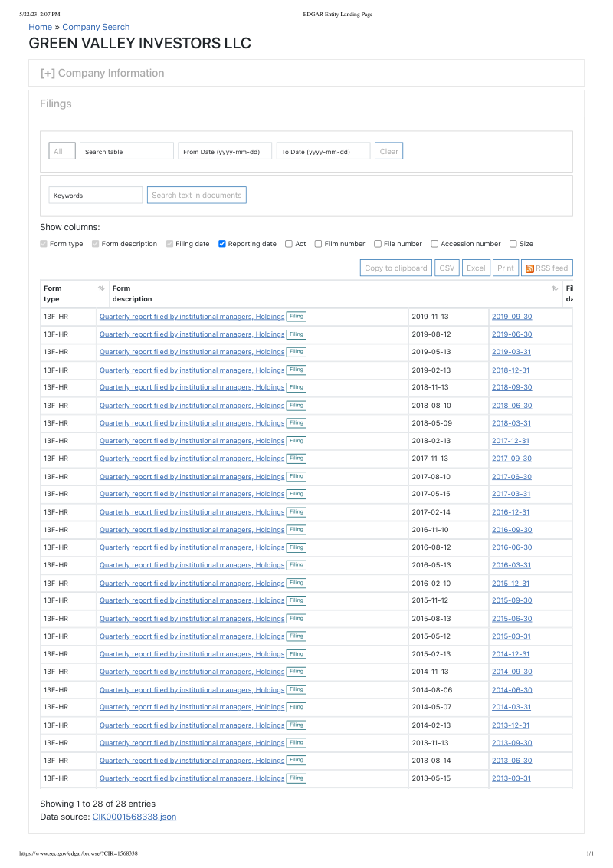Open Quarterly report link filed 2016-08-12
This screenshot has height=868, width=613.
point(192,547)
